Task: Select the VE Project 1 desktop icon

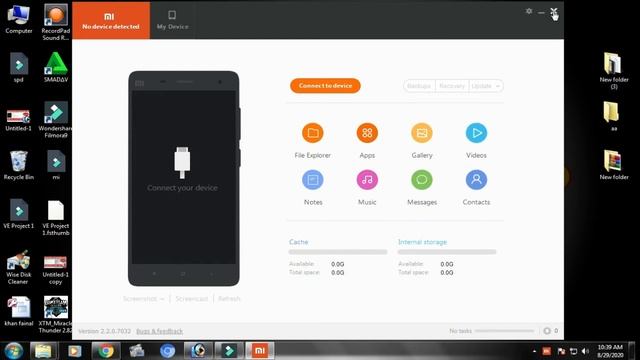Action: click(x=18, y=214)
